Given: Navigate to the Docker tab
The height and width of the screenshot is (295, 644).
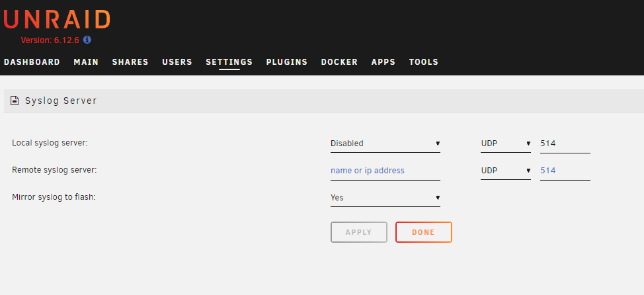Looking at the screenshot, I should pyautogui.click(x=339, y=62).
